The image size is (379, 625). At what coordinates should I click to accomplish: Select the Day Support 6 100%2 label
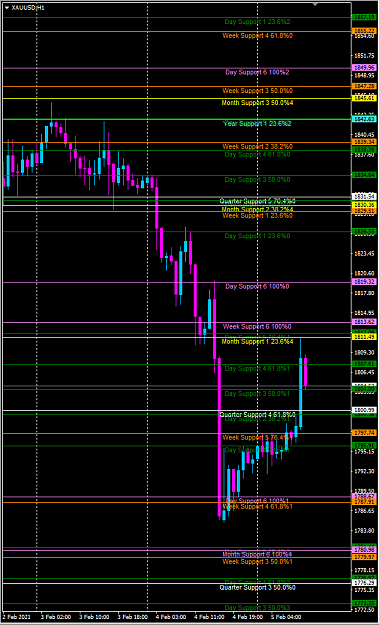(x=257, y=72)
